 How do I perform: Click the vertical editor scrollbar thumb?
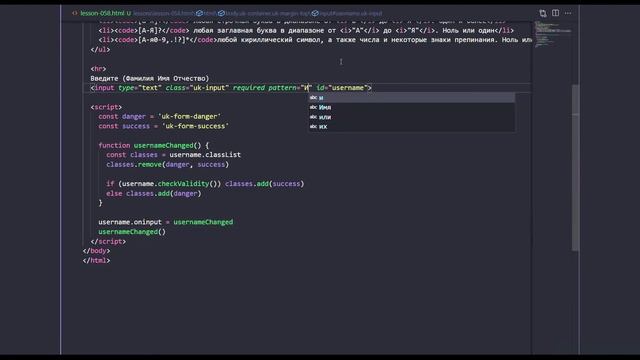pos(576,167)
